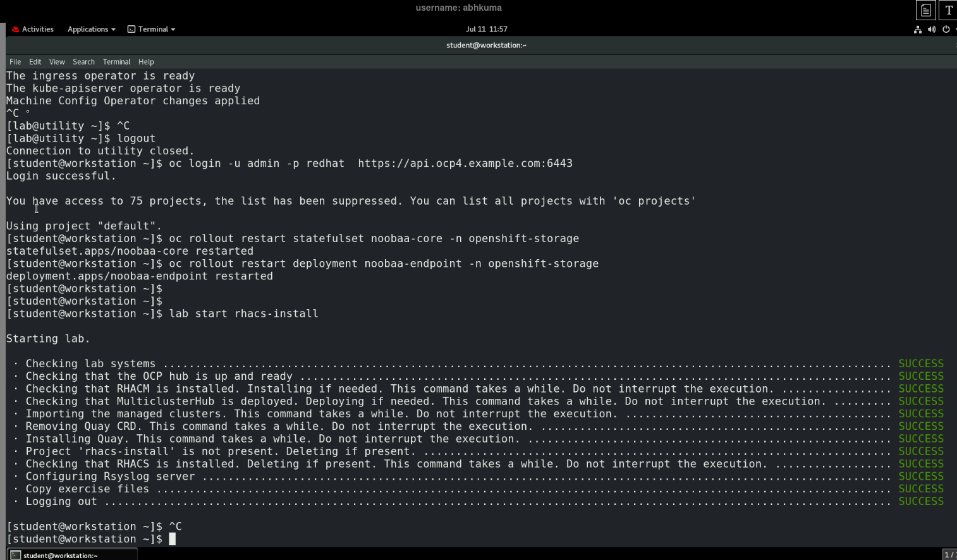Open the clock showing Jul 11 11:57
Screen dimensions: 957x560
coord(486,29)
